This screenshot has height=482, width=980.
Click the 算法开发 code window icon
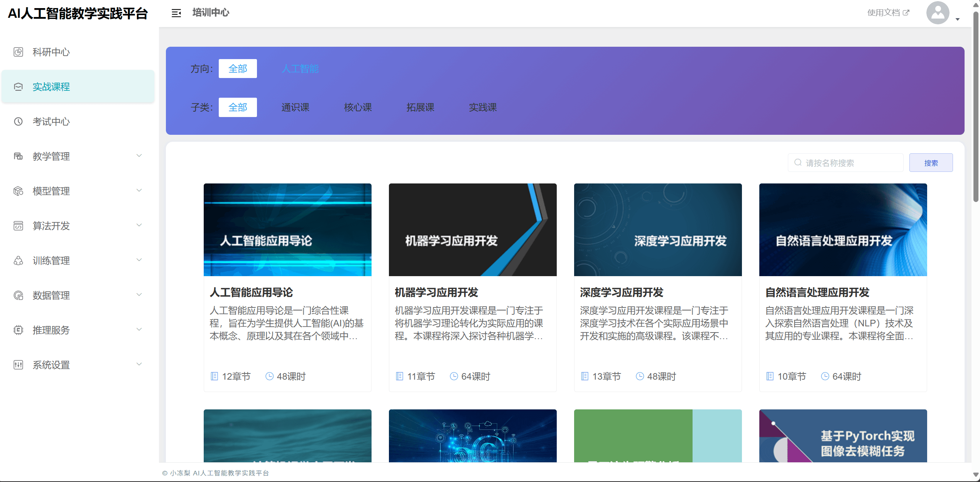click(x=19, y=226)
